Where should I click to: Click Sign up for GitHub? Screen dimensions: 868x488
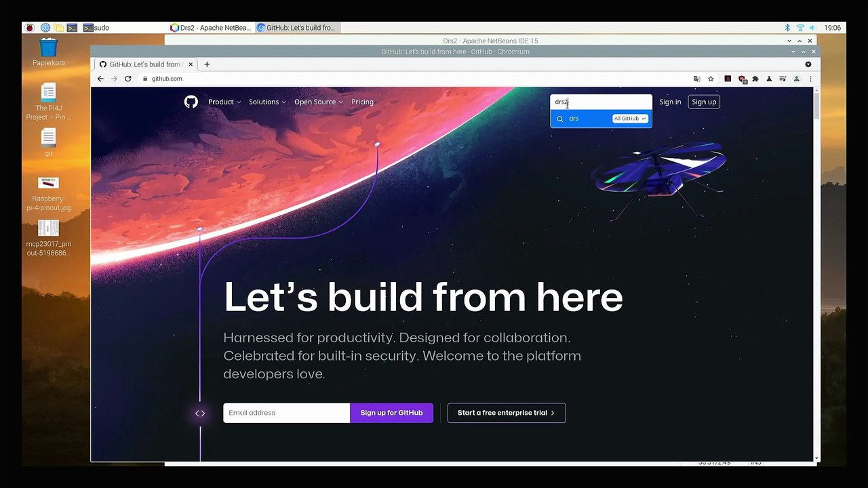point(391,413)
